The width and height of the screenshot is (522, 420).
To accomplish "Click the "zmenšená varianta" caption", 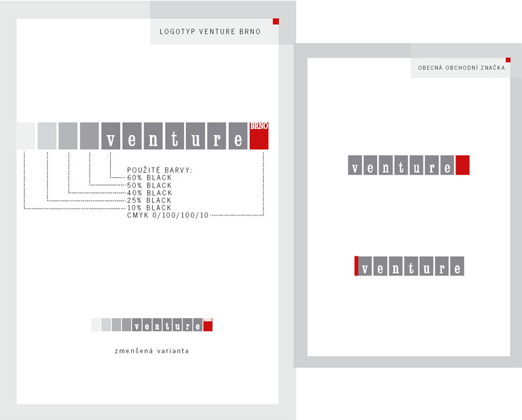I will [152, 351].
